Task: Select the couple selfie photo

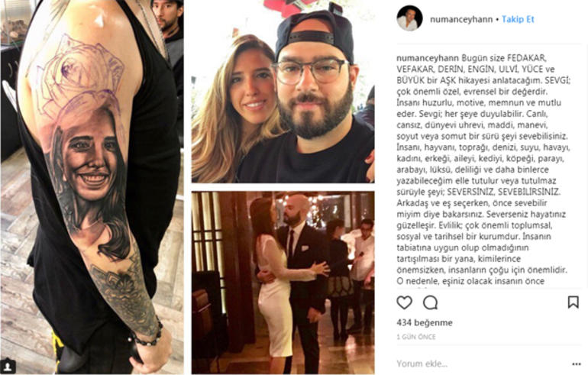Action: pyautogui.click(x=283, y=92)
